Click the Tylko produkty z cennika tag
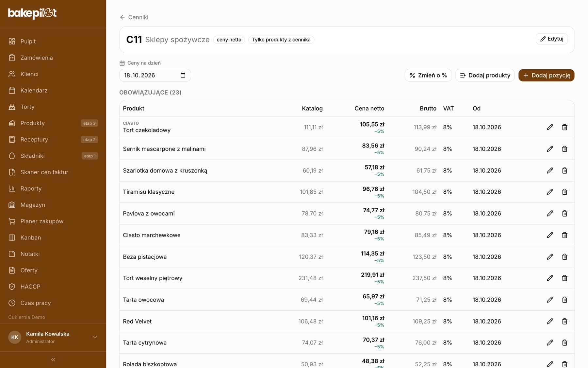 (281, 40)
